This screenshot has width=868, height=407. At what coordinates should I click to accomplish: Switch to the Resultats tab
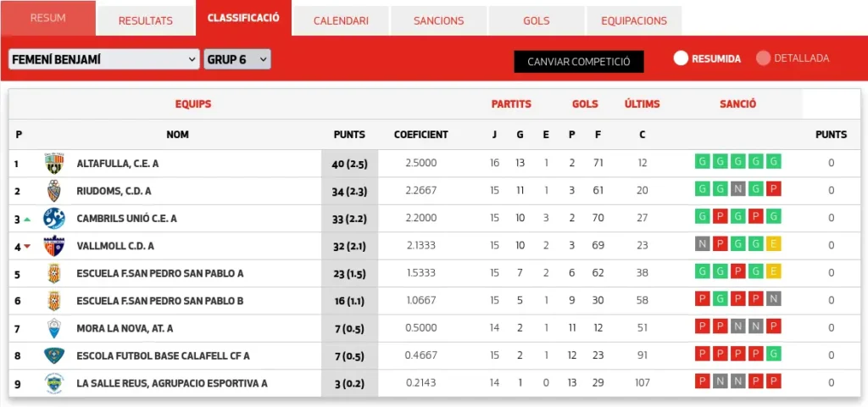[145, 20]
